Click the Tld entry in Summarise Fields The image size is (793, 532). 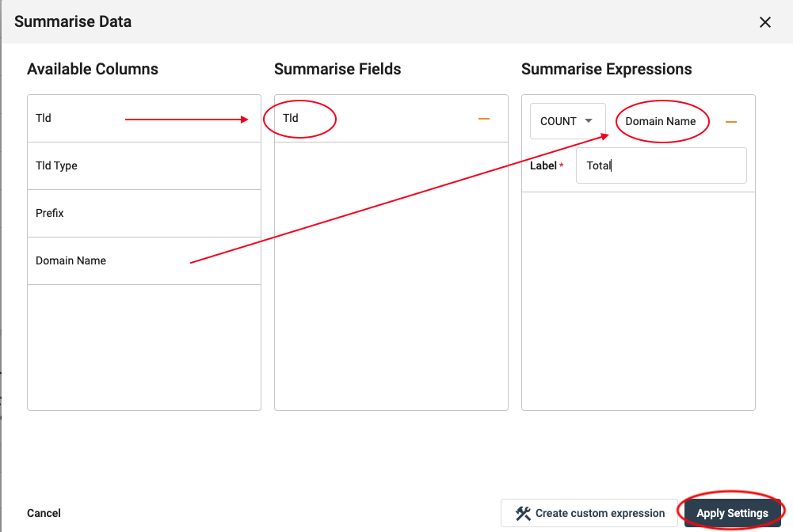tap(291, 118)
